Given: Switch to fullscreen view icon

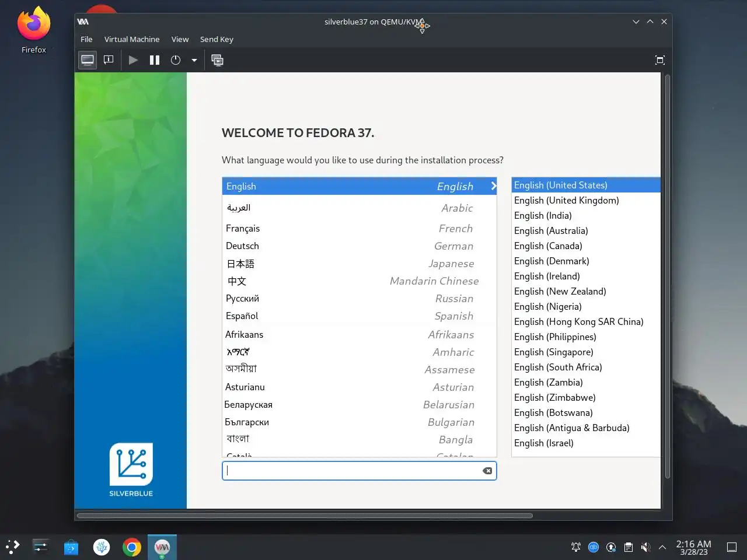Looking at the screenshot, I should click(x=660, y=60).
